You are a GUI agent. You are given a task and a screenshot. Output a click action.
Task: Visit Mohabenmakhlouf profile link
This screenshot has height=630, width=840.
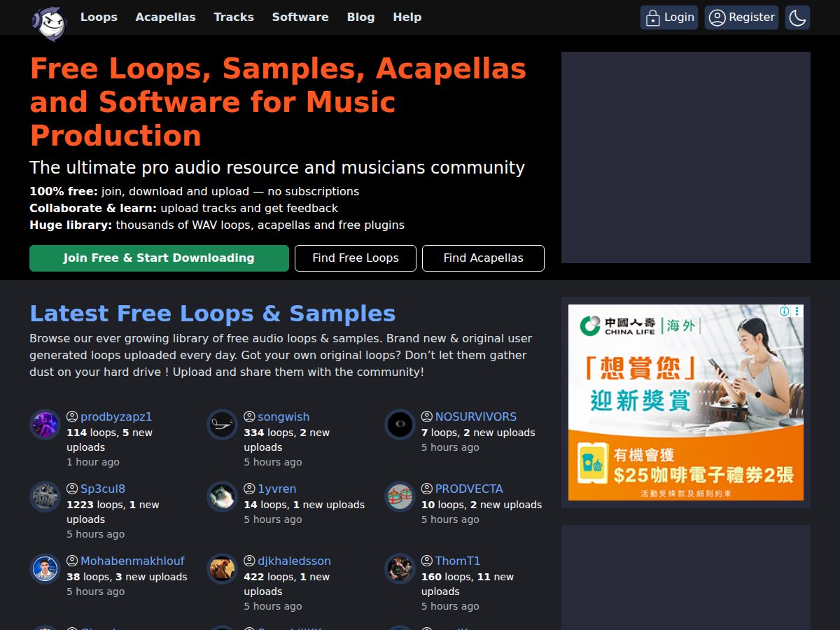click(132, 561)
